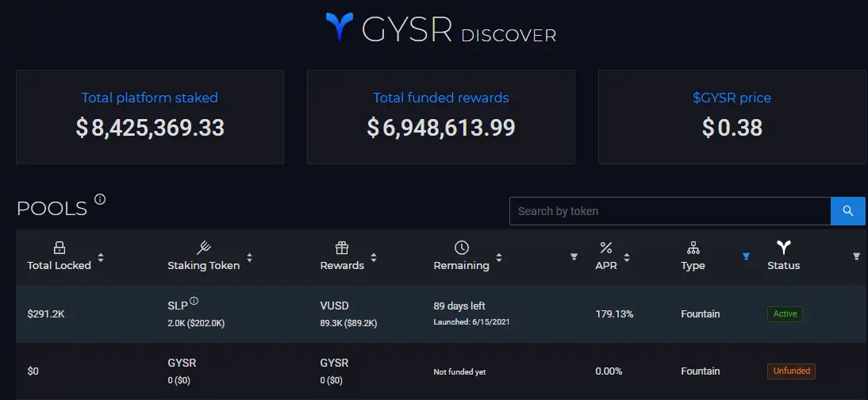Sort pools by Rewards arrows

(x=374, y=258)
